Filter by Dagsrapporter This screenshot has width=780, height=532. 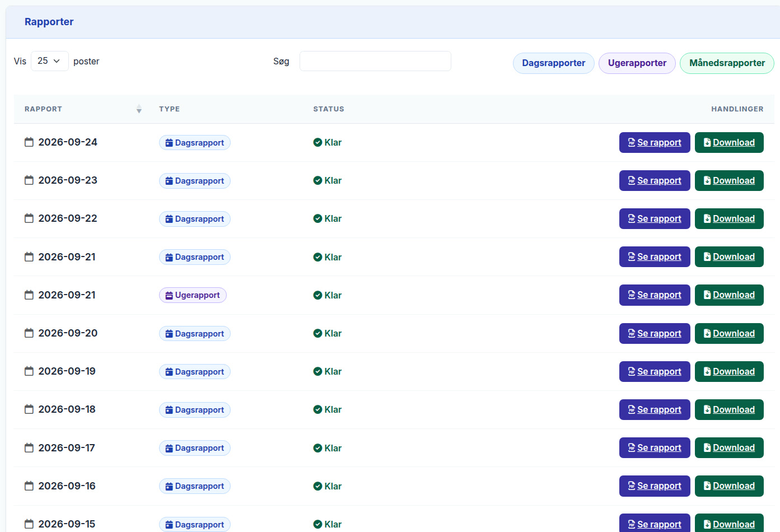[553, 63]
